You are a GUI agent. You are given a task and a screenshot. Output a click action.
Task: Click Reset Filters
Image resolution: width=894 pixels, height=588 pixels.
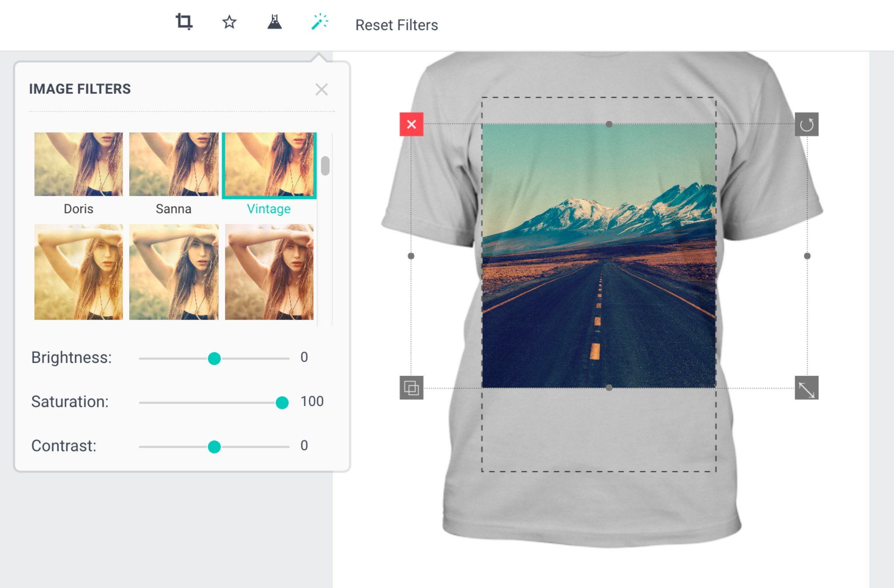(x=396, y=25)
